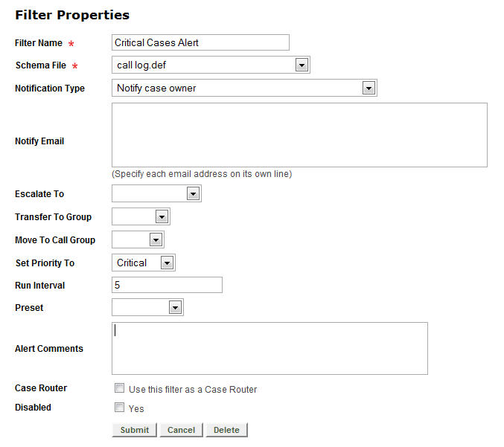Click inside the Alert Comments text area
The height and width of the screenshot is (447, 504).
point(269,348)
